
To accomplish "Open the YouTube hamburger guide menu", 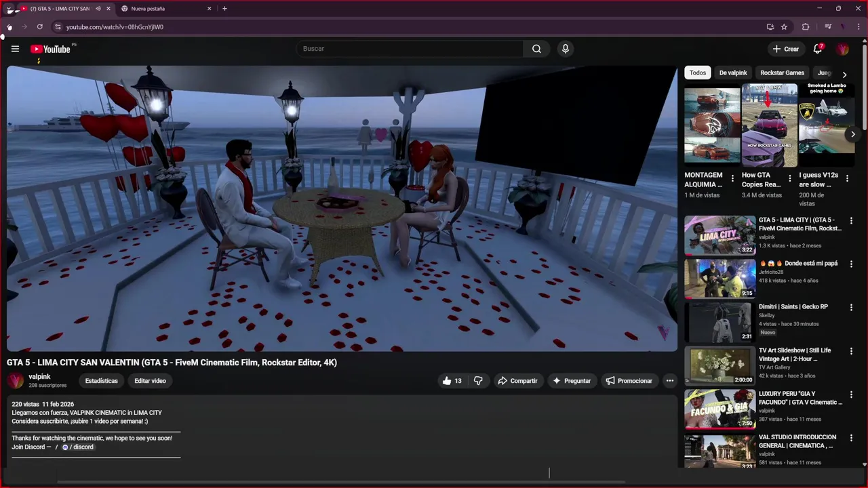I will pos(15,49).
